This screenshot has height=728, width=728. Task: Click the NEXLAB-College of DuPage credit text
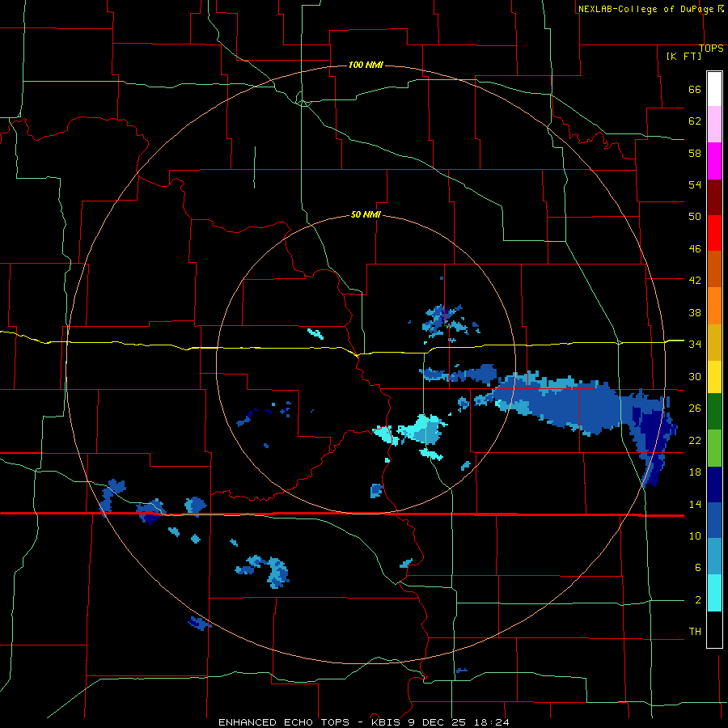pos(646,9)
